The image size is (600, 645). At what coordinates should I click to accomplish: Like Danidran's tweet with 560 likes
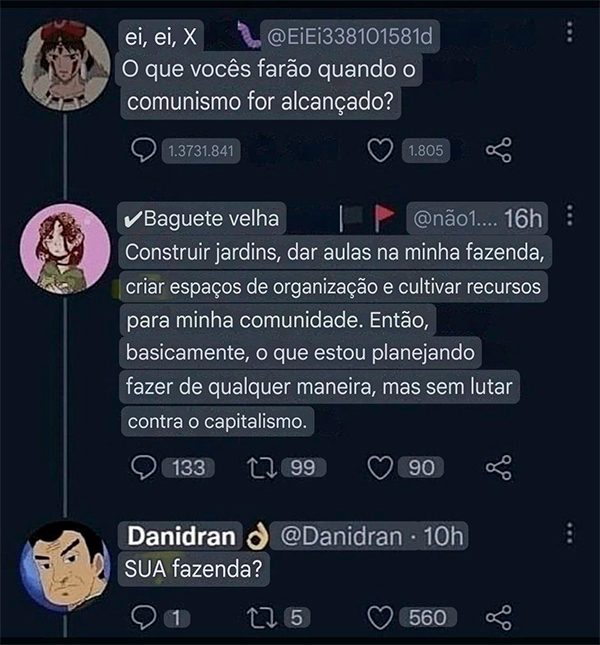[380, 618]
